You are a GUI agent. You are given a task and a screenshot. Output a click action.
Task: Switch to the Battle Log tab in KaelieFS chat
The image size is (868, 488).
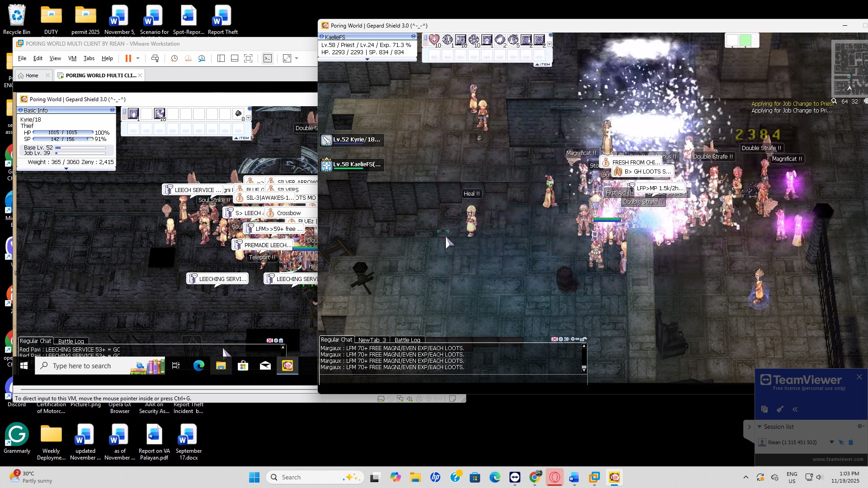click(x=407, y=340)
